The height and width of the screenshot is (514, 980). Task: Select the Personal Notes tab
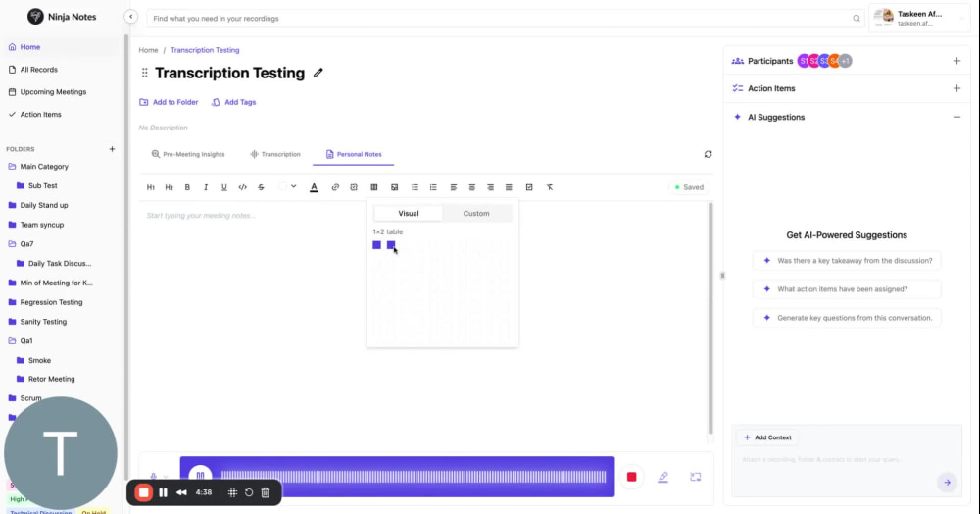(353, 154)
